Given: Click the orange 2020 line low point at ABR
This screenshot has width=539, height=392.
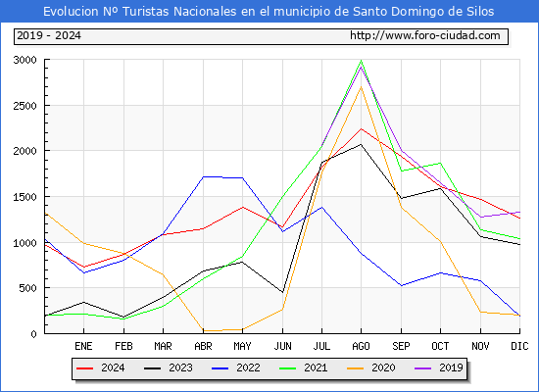Looking at the screenshot, I should point(203,331).
